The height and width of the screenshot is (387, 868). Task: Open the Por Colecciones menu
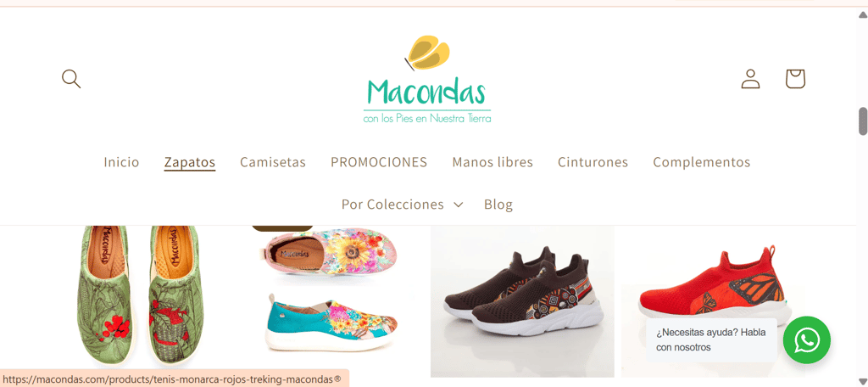[402, 205]
